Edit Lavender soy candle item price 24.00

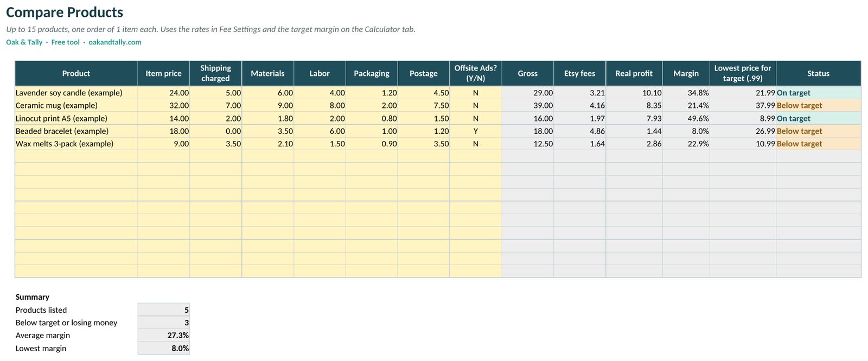pos(163,93)
